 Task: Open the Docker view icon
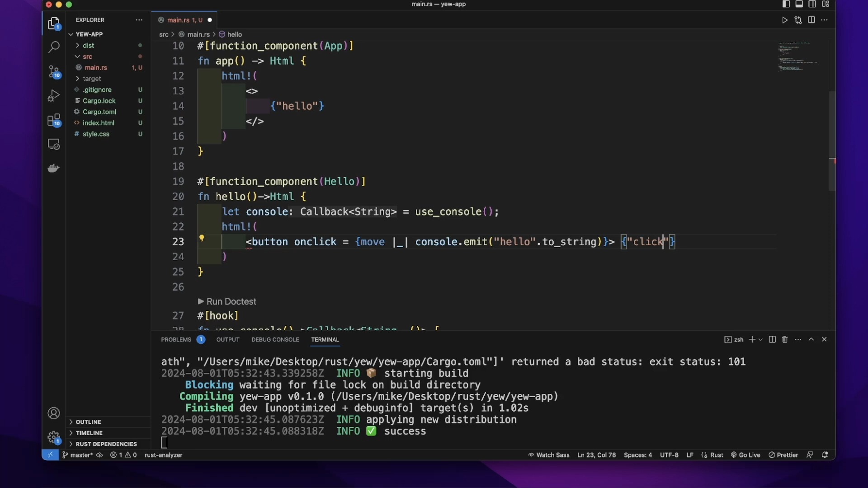(x=54, y=169)
